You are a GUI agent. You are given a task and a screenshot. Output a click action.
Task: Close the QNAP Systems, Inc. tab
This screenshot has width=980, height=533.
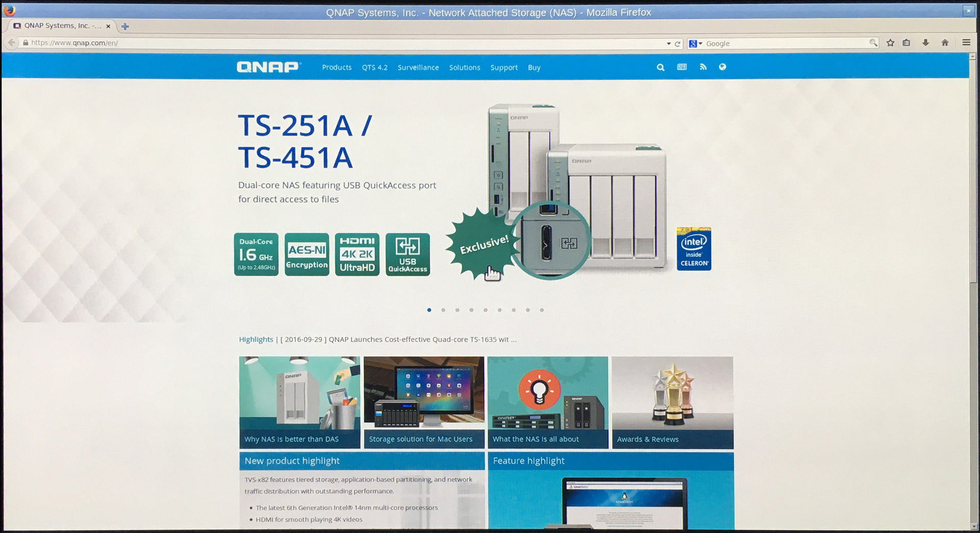point(108,26)
